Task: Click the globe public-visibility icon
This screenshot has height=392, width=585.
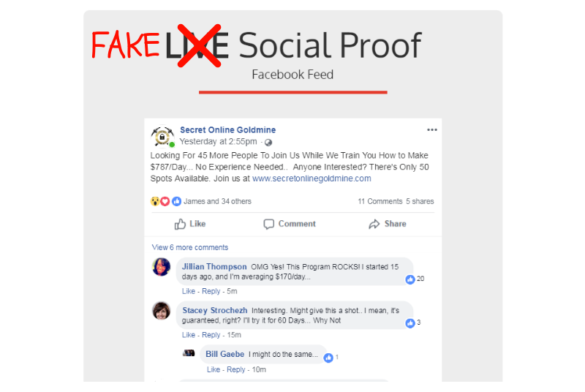Action: click(268, 142)
